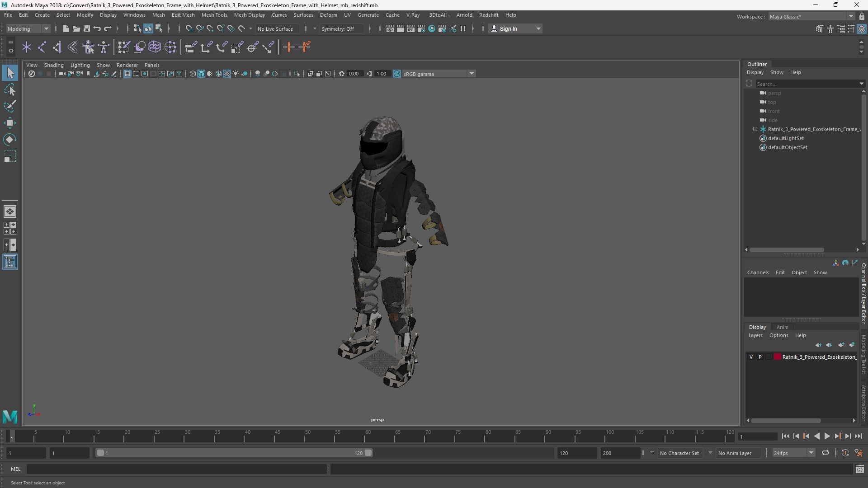Open the Mesh Tools menu

(214, 15)
